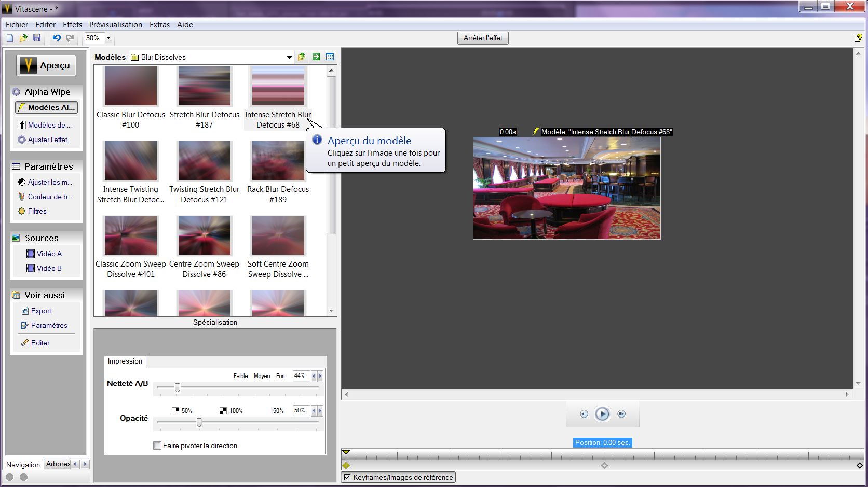868x487 pixels.
Task: Select Vidéo A source
Action: coord(49,254)
